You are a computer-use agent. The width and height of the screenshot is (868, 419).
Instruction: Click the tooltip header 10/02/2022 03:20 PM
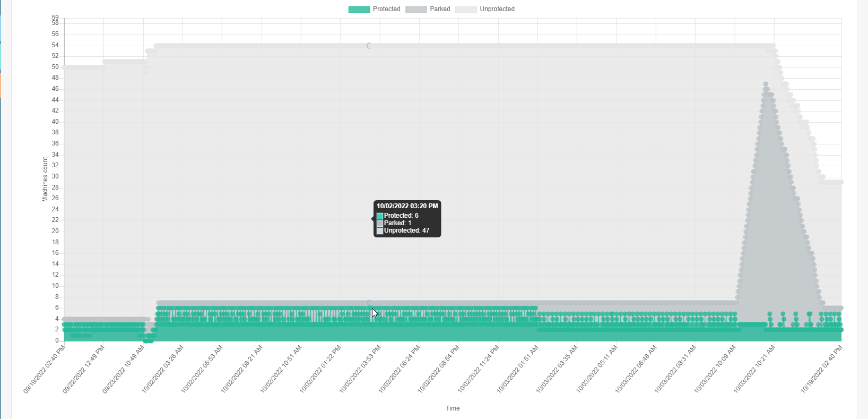coord(407,206)
